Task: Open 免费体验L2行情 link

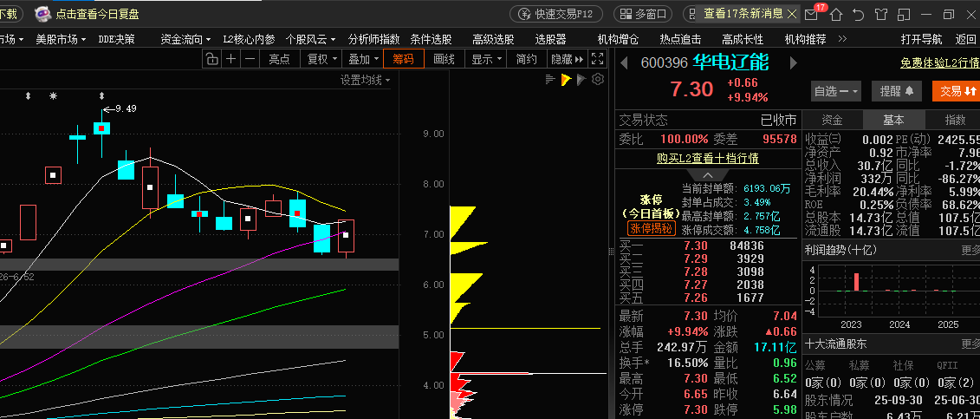Action: [940, 63]
